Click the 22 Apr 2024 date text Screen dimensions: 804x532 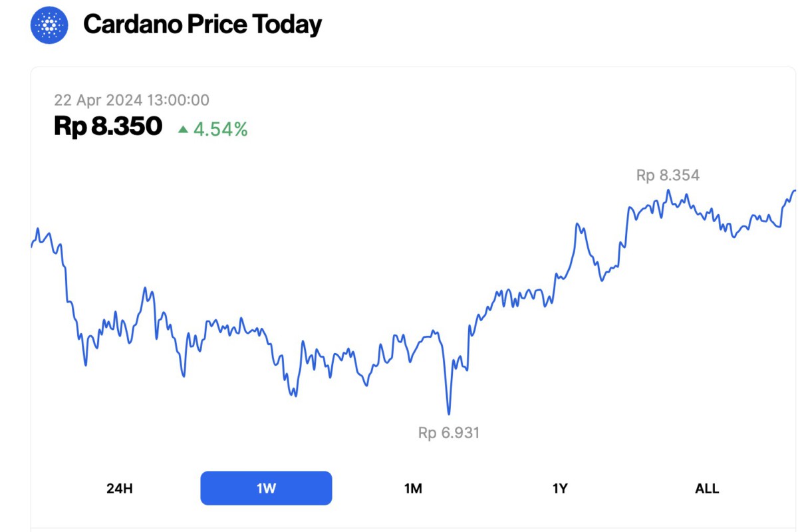point(98,100)
